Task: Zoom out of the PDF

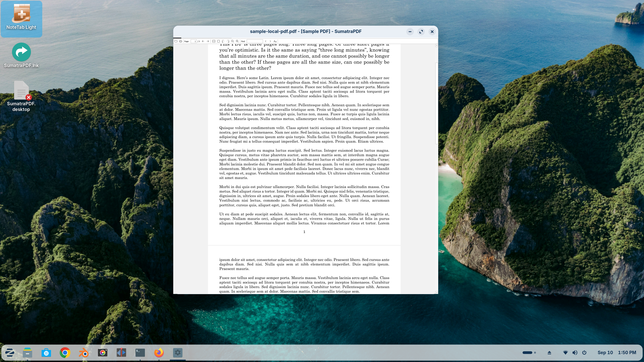Action: pyautogui.click(x=232, y=41)
